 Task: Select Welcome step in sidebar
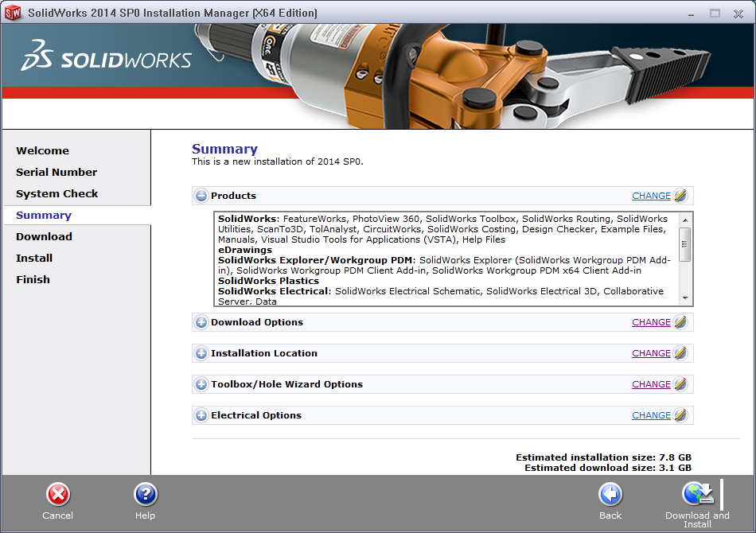(42, 151)
